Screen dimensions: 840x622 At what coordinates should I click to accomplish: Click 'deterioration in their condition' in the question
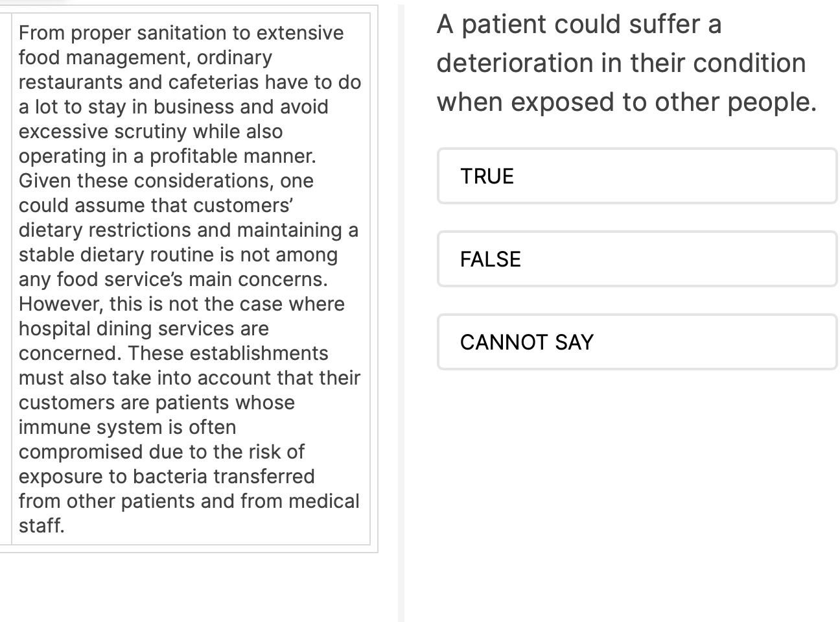pyautogui.click(x=621, y=63)
